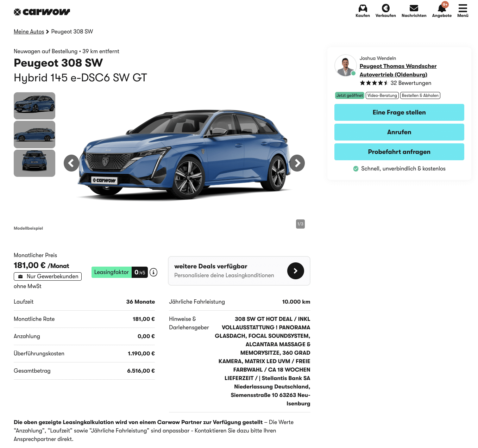
Task: Click the Anzahlung 0,00 € value
Action: 146,336
